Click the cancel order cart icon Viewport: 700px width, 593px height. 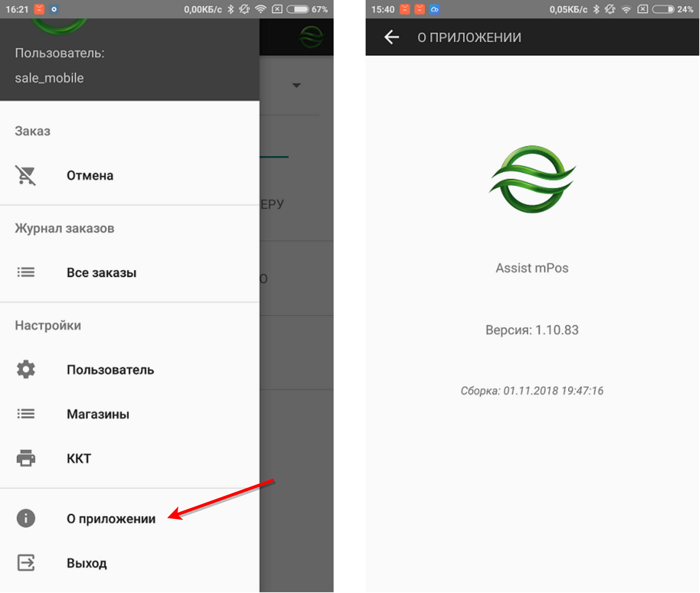tap(26, 175)
